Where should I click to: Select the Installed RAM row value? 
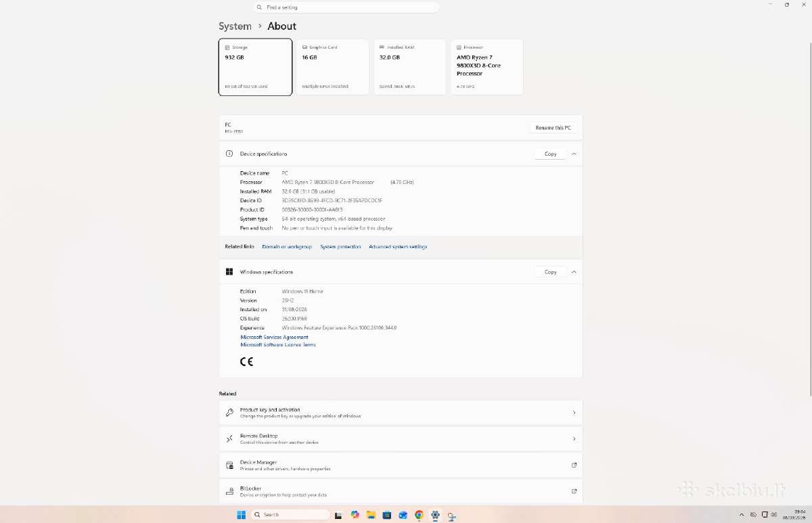[308, 191]
